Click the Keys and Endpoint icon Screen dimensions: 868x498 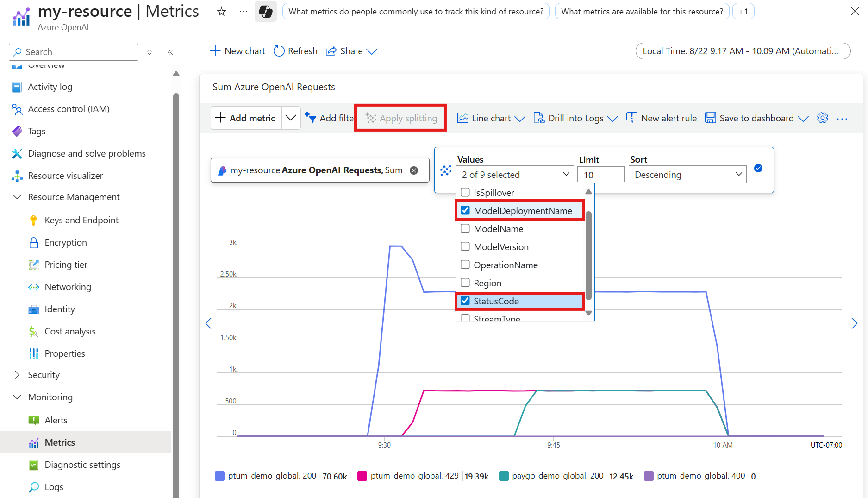point(33,220)
